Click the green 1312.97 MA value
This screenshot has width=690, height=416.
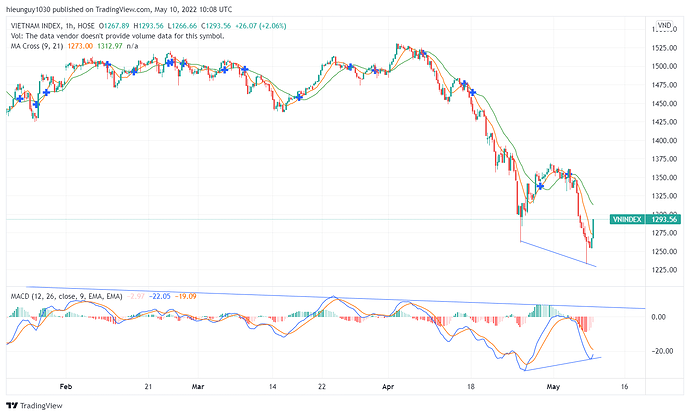(110, 46)
